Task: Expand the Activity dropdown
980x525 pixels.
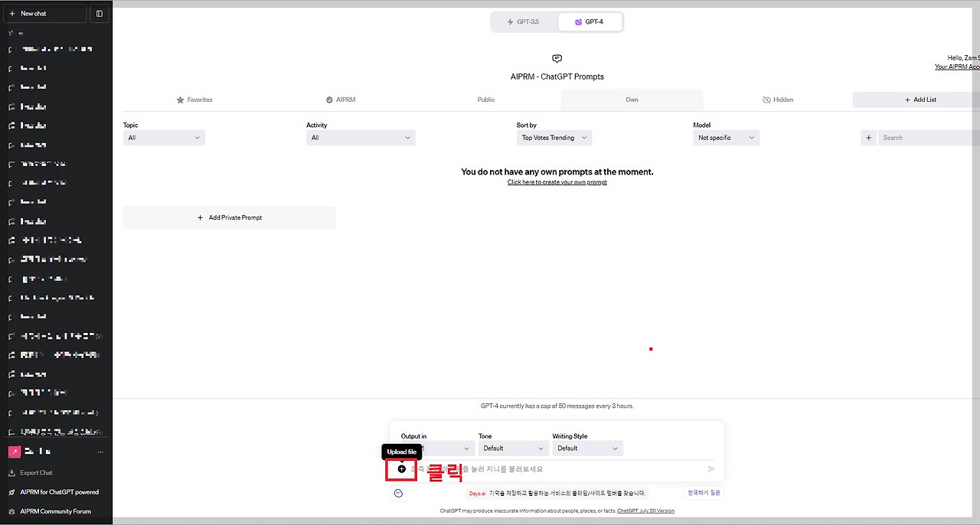Action: (361, 138)
